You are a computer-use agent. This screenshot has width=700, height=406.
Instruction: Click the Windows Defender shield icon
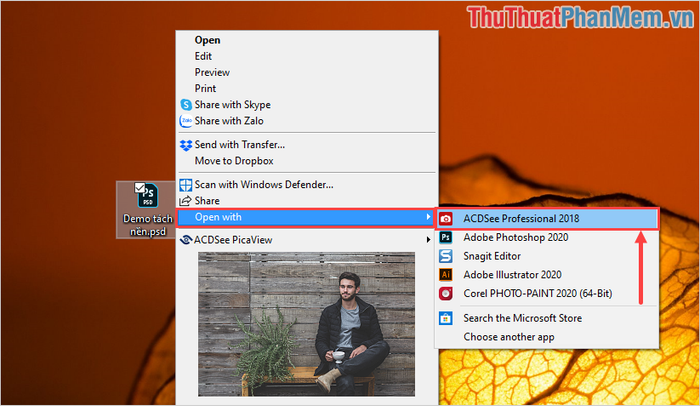click(x=186, y=184)
